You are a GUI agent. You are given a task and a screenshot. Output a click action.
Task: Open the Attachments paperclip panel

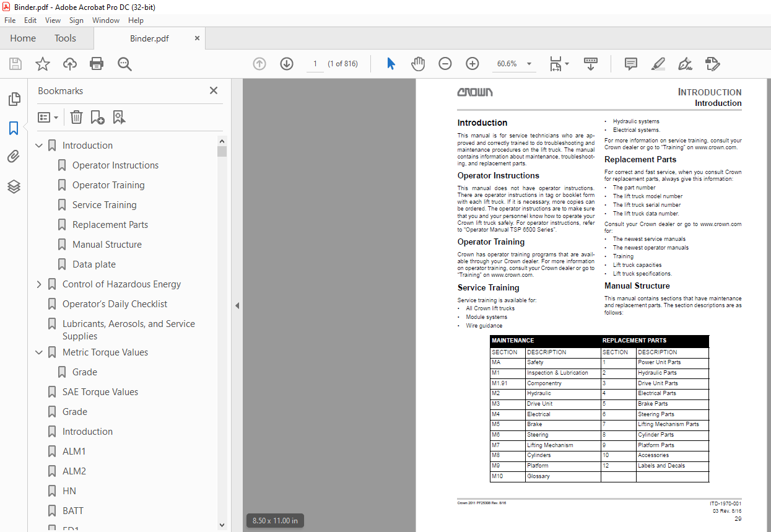(14, 157)
